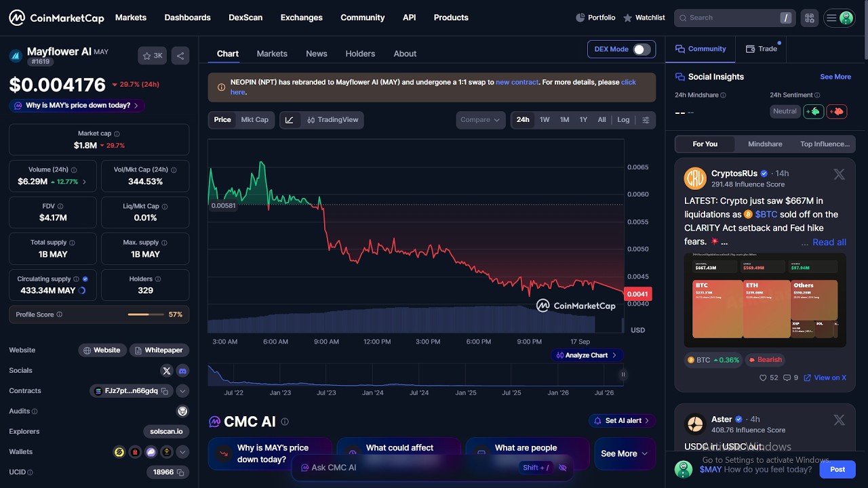
Task: Open the Website button
Action: tap(102, 350)
